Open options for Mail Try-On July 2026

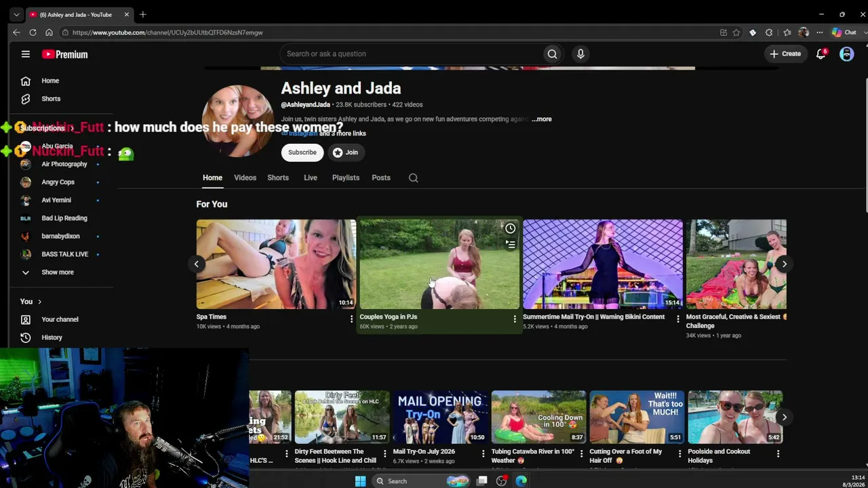tap(483, 453)
